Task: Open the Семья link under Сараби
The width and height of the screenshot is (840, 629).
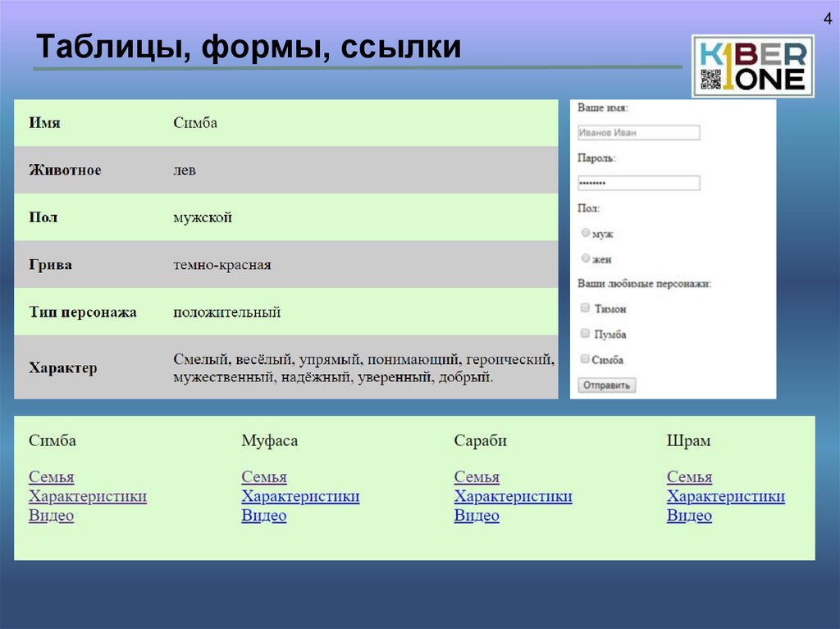Action: pos(476,476)
